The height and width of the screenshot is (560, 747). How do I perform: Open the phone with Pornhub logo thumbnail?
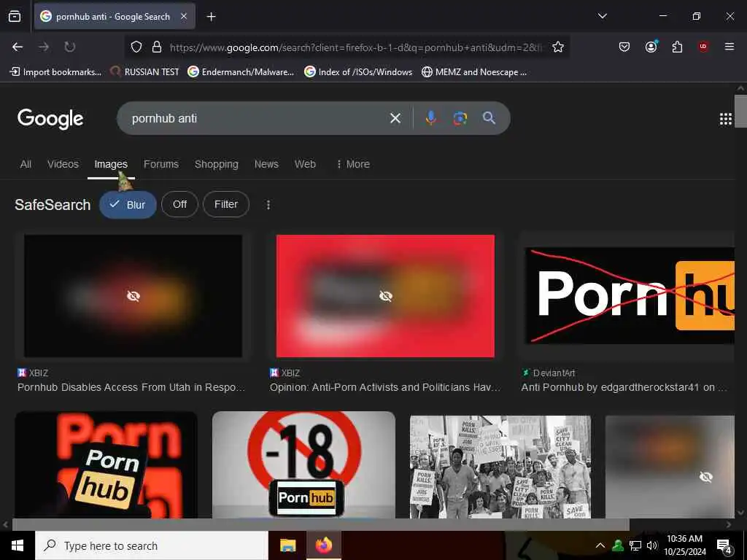click(107, 464)
